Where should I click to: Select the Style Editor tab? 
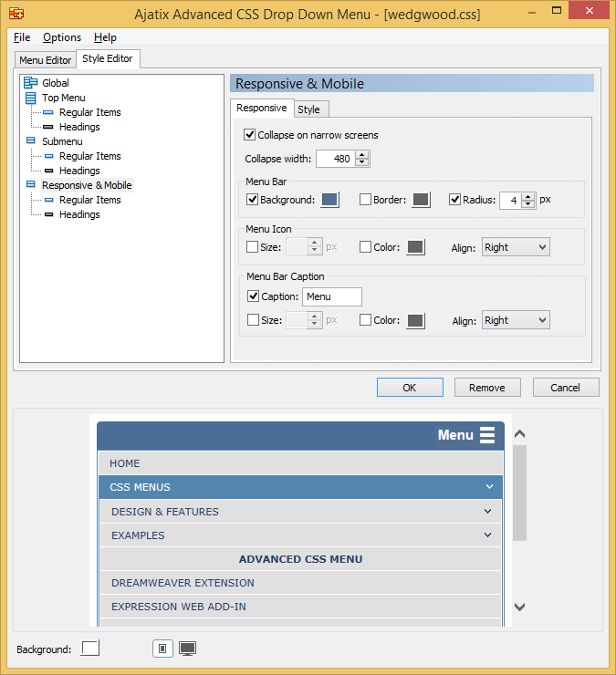point(108,58)
